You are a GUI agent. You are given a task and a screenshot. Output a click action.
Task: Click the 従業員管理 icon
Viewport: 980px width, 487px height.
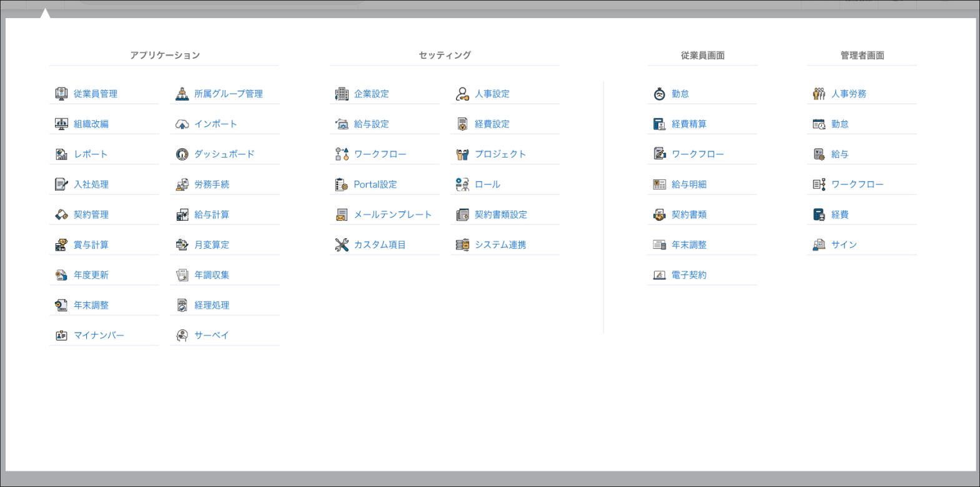[61, 94]
